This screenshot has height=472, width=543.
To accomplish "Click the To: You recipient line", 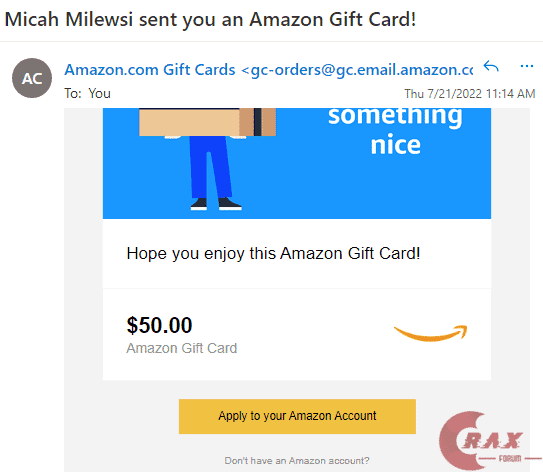I will point(87,93).
